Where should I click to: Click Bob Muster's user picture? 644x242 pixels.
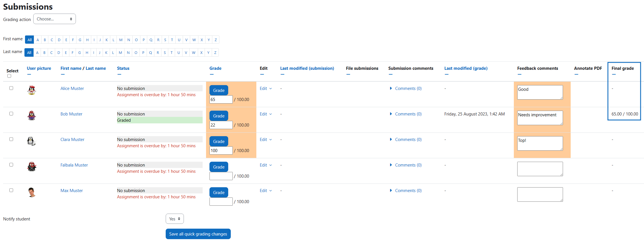(x=32, y=116)
